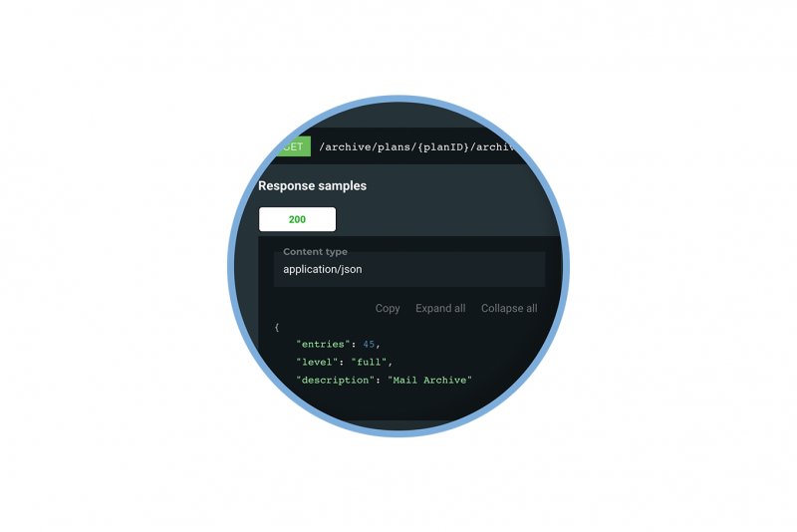
Task: Click the "entries" JSON key
Action: [x=323, y=345]
